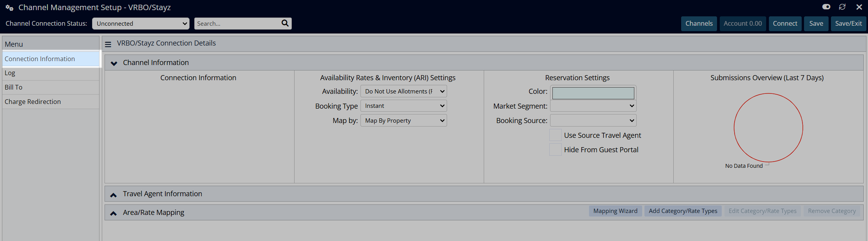
Task: Open the Channels button
Action: 699,23
